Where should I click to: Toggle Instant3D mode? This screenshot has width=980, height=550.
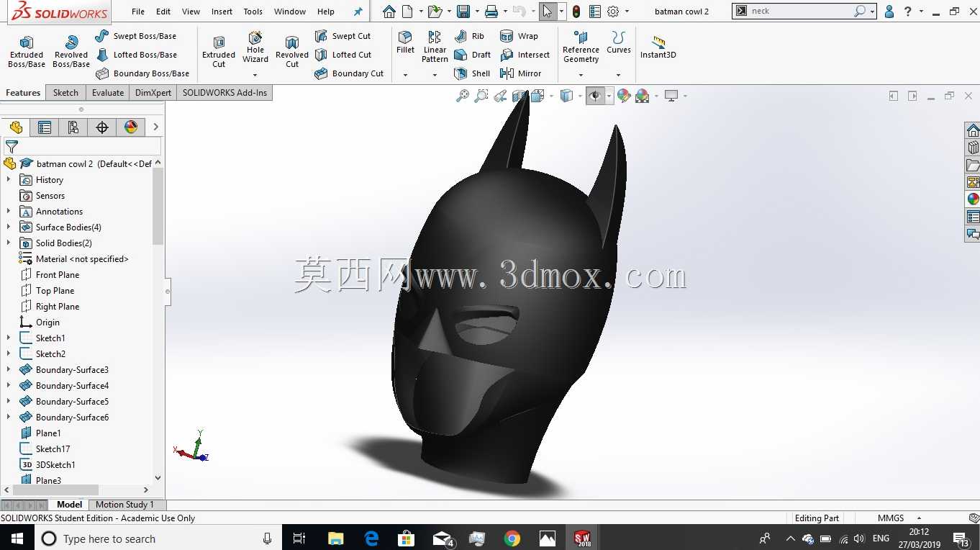coord(658,48)
